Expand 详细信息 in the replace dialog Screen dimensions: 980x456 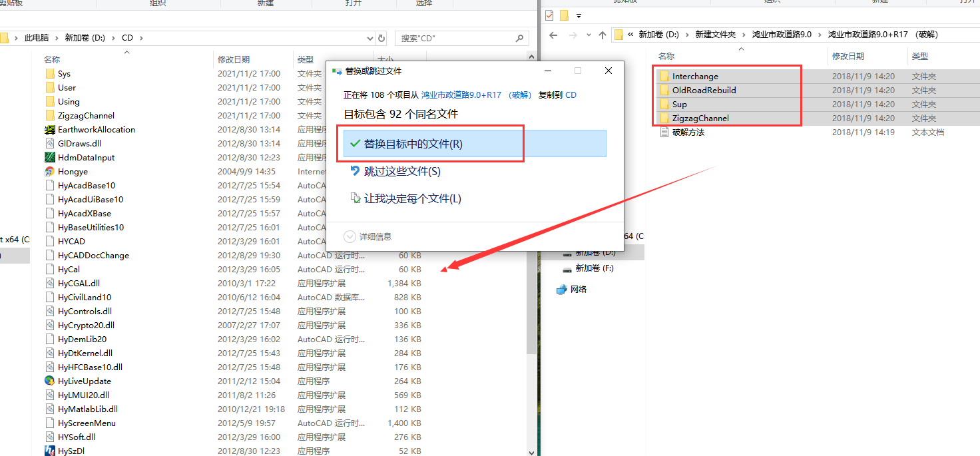[x=367, y=236]
